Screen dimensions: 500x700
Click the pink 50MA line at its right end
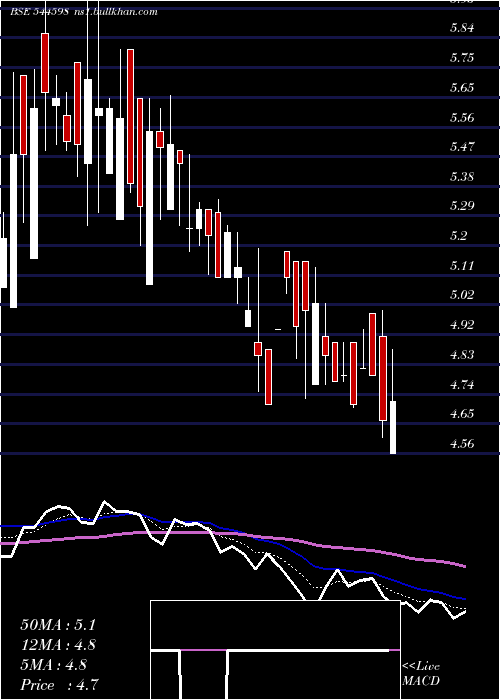463,566
